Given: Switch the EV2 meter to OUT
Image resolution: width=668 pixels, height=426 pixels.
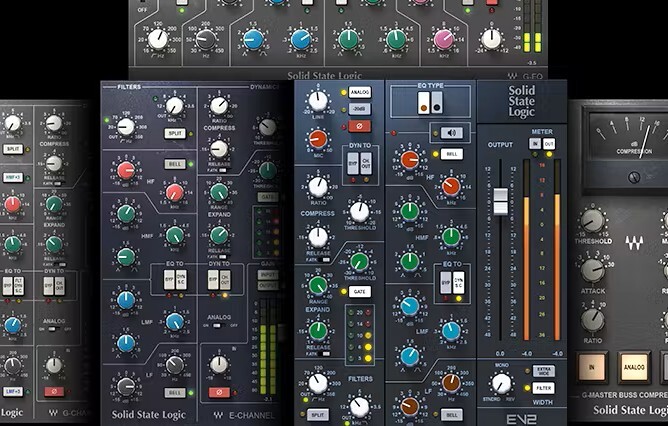Looking at the screenshot, I should click(549, 144).
